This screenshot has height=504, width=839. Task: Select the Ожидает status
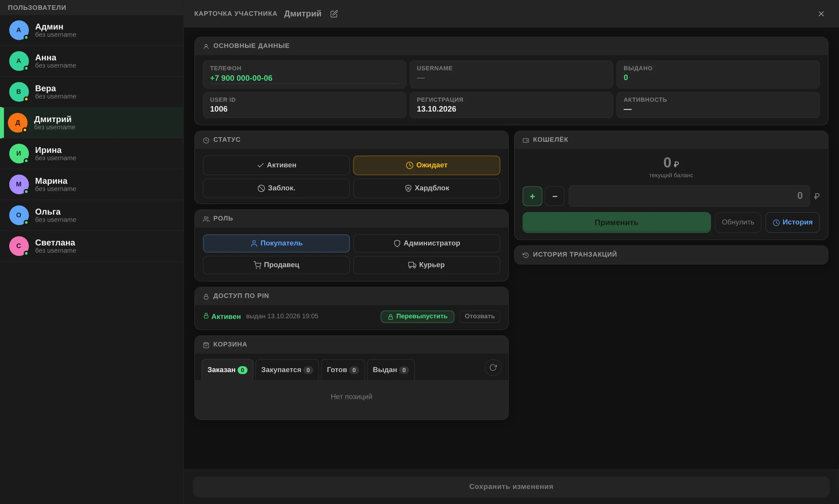427,165
